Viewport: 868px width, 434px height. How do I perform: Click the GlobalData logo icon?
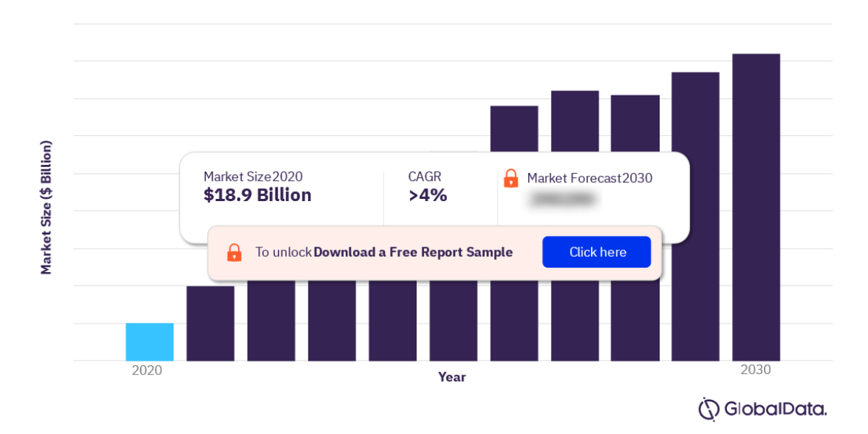[709, 409]
